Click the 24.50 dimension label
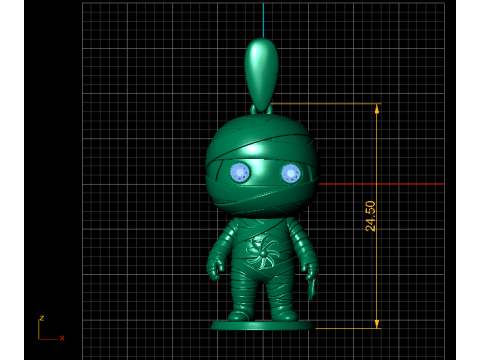Viewport: 480px width, 360px height. pos(370,216)
